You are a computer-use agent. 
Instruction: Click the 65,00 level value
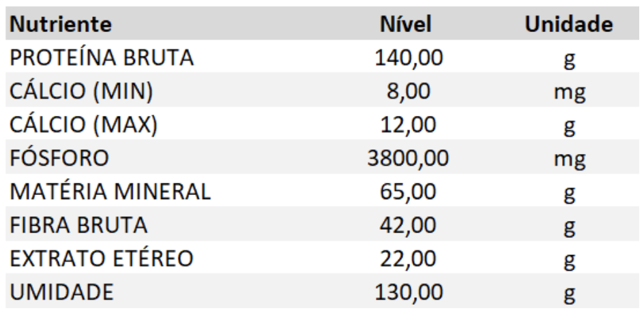tap(409, 192)
